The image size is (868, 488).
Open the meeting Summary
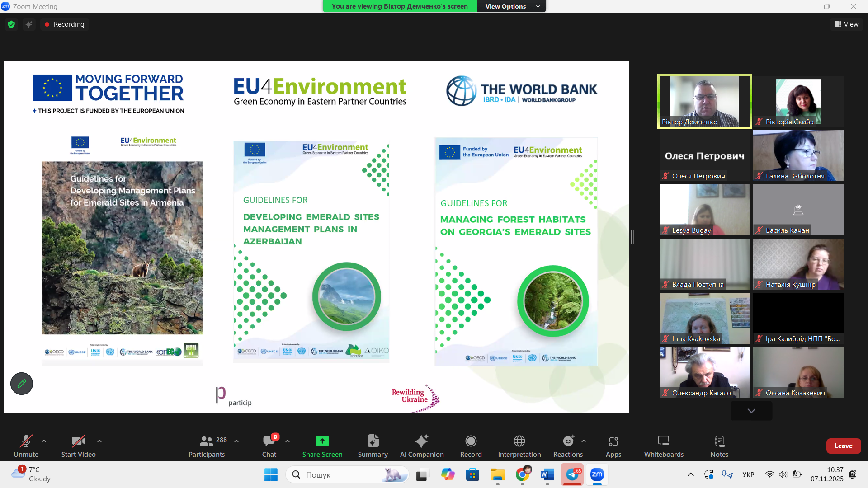(x=373, y=446)
